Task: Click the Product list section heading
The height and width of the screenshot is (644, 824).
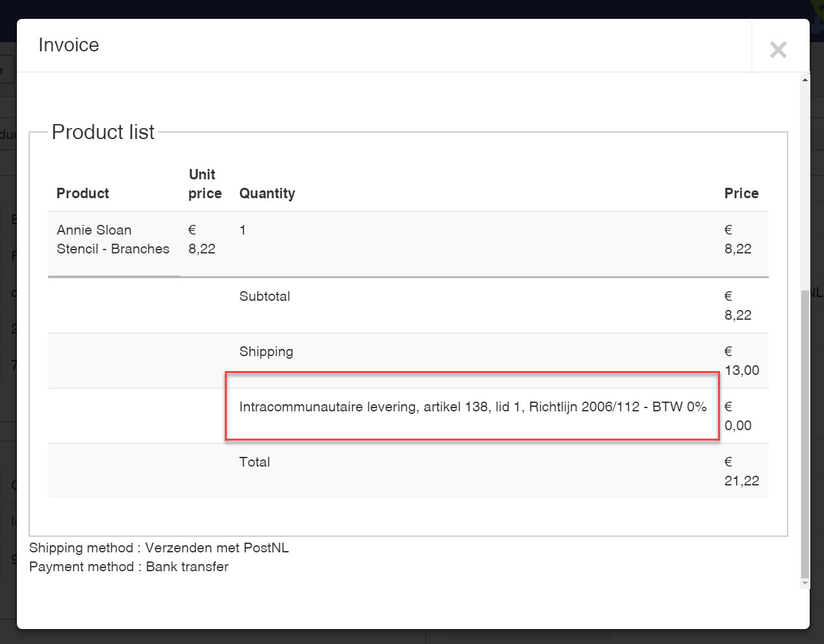Action: [x=103, y=132]
